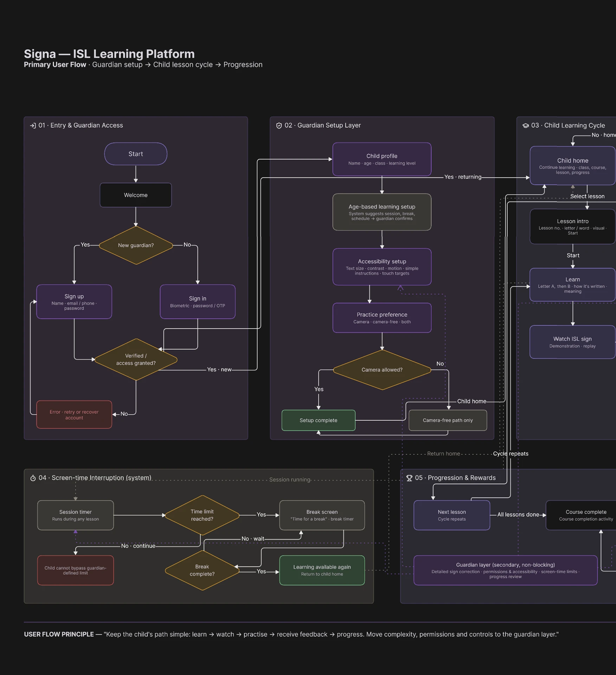Select the Course complete node
The width and height of the screenshot is (616, 675).
[581, 515]
